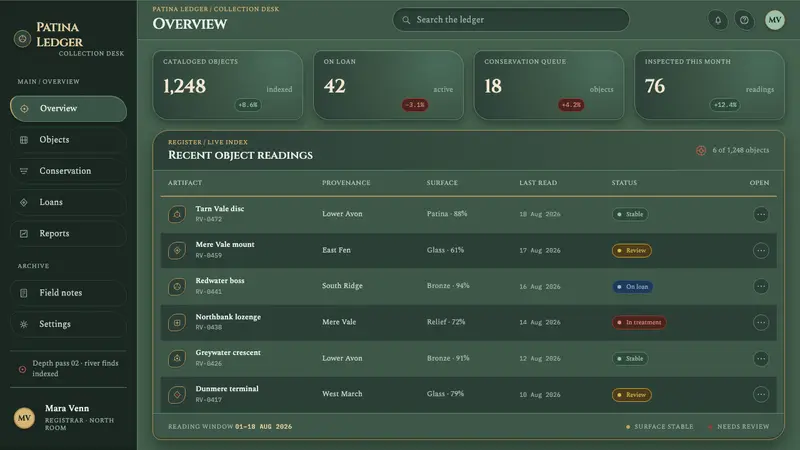The height and width of the screenshot is (450, 800).
Task: Sort by the Surface column header
Action: click(442, 183)
